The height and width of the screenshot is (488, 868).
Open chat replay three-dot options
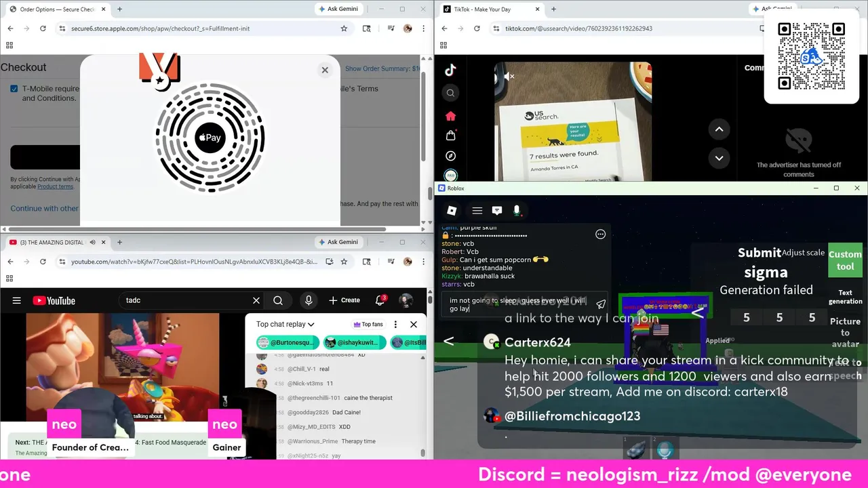tap(395, 324)
